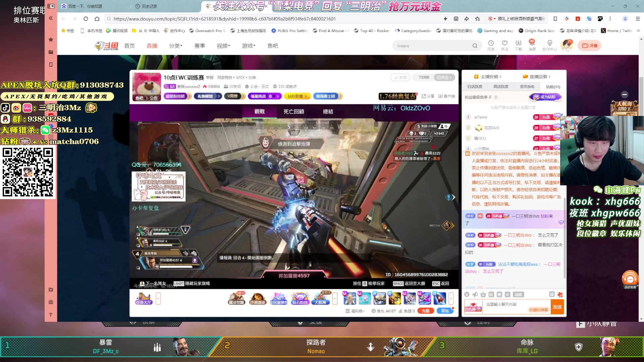Toggle 已关注 follow state button
This screenshot has height=362, width=644.
(444, 77)
